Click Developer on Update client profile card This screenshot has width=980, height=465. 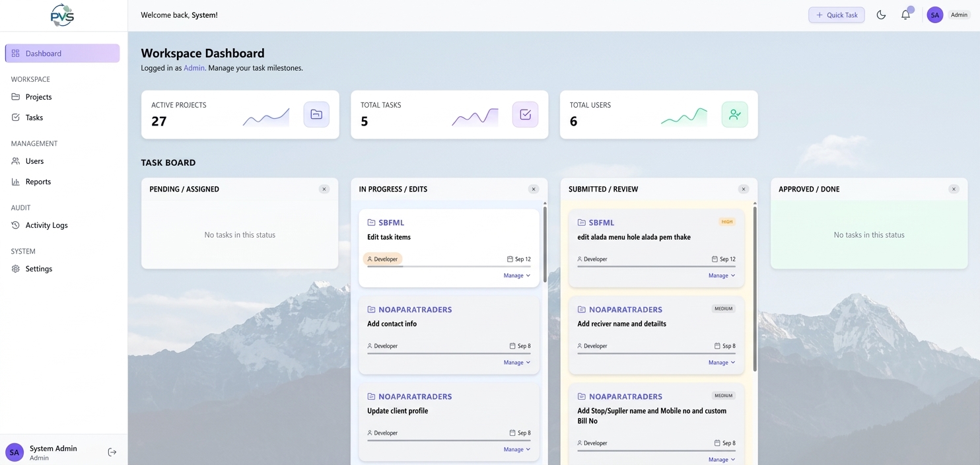[382, 433]
